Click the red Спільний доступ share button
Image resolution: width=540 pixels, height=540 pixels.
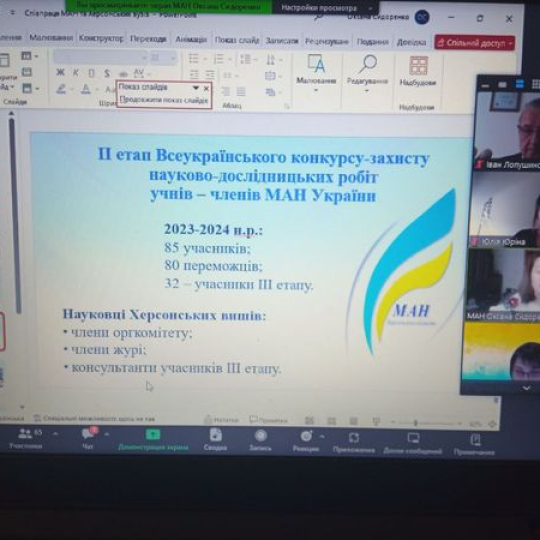pyautogui.click(x=475, y=43)
